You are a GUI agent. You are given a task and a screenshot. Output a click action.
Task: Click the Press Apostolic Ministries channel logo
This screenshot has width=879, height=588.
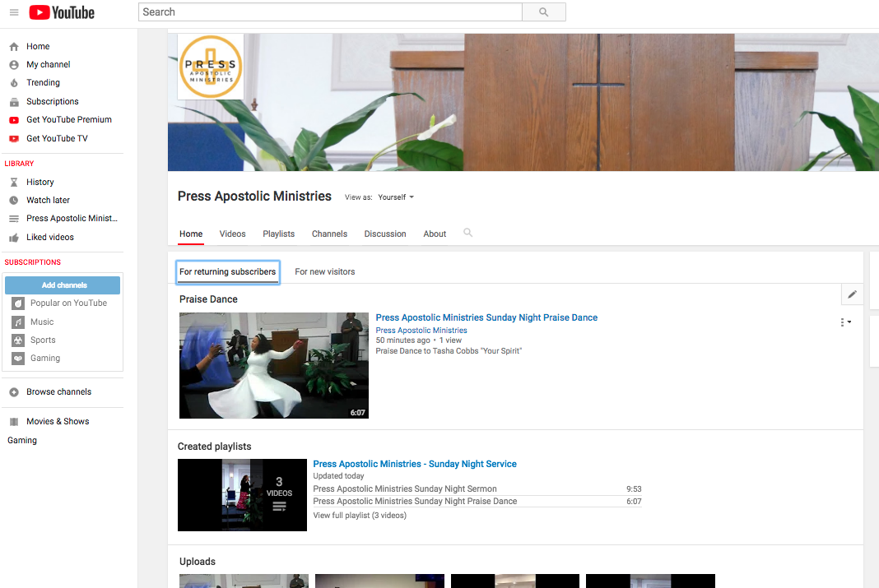(211, 67)
